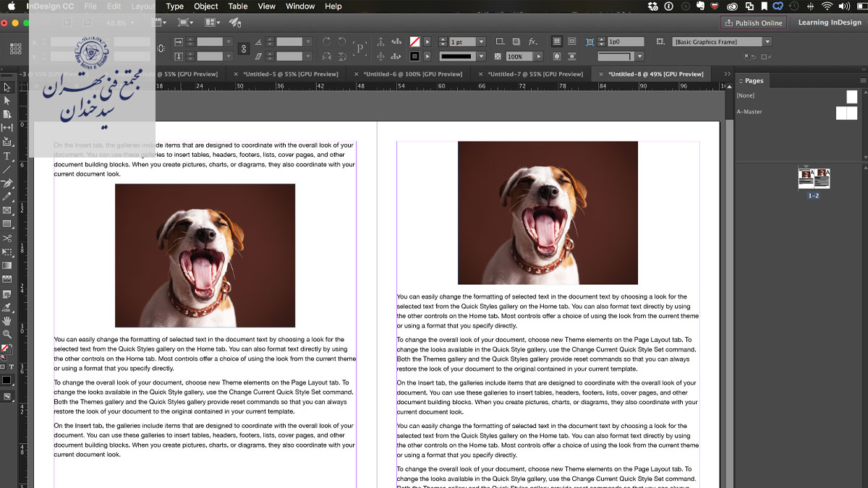The width and height of the screenshot is (868, 488).
Task: Click the GPU performance rocket icon
Action: point(234,23)
